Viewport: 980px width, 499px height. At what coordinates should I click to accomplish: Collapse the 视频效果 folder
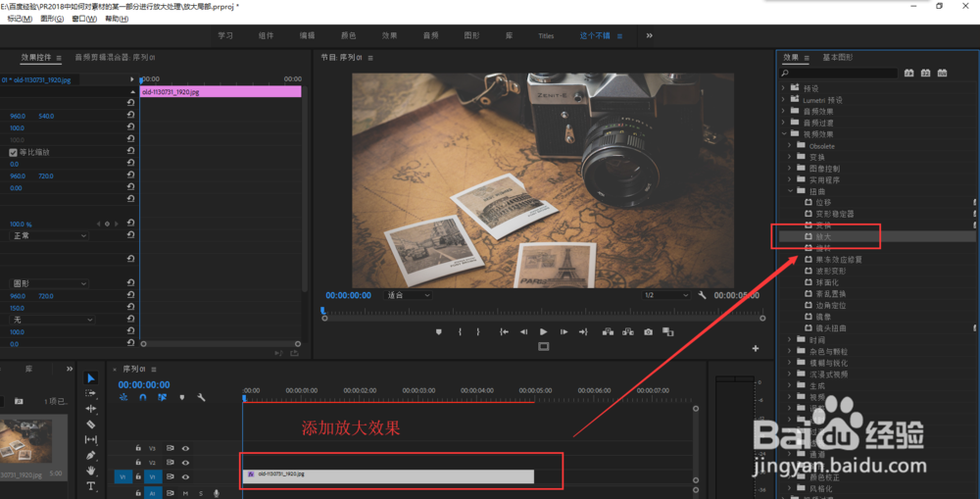tap(784, 133)
